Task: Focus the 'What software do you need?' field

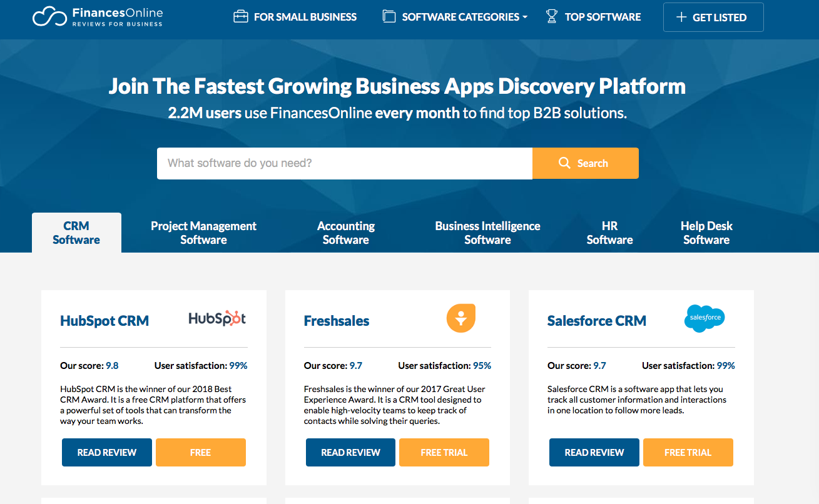Action: click(344, 163)
